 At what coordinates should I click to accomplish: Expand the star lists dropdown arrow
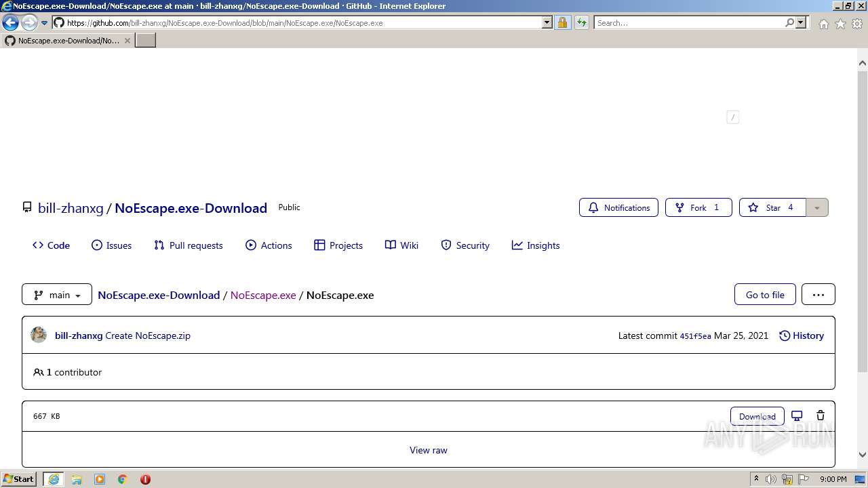[817, 207]
